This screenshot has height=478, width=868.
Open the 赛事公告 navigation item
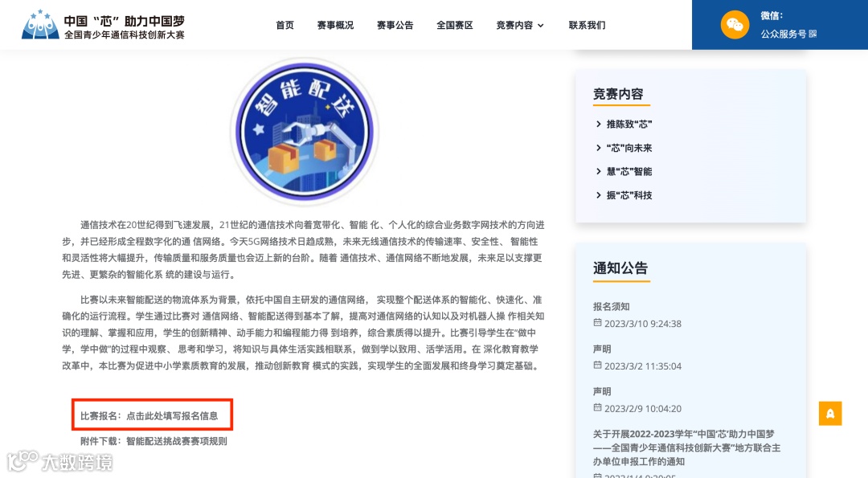pyautogui.click(x=395, y=26)
